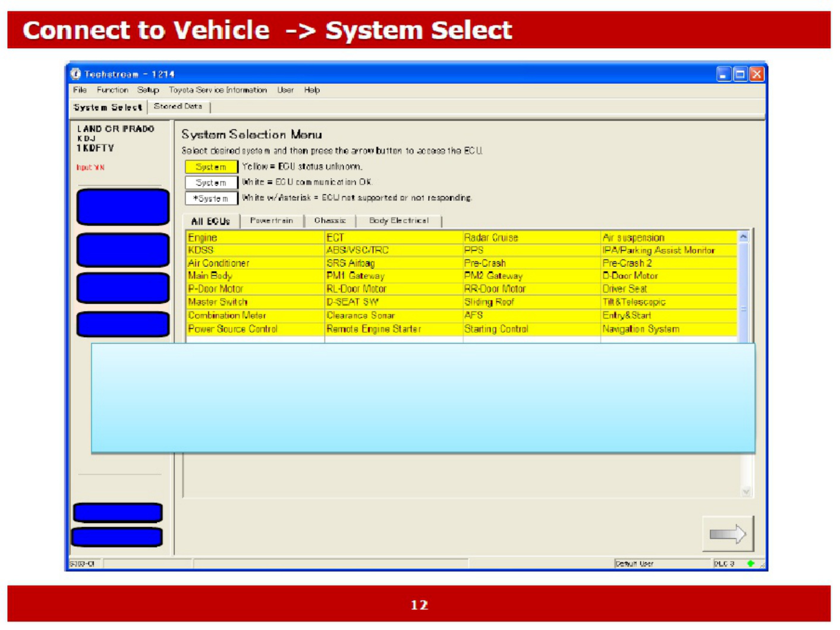Open the File menu
The width and height of the screenshot is (840, 630).
80,90
